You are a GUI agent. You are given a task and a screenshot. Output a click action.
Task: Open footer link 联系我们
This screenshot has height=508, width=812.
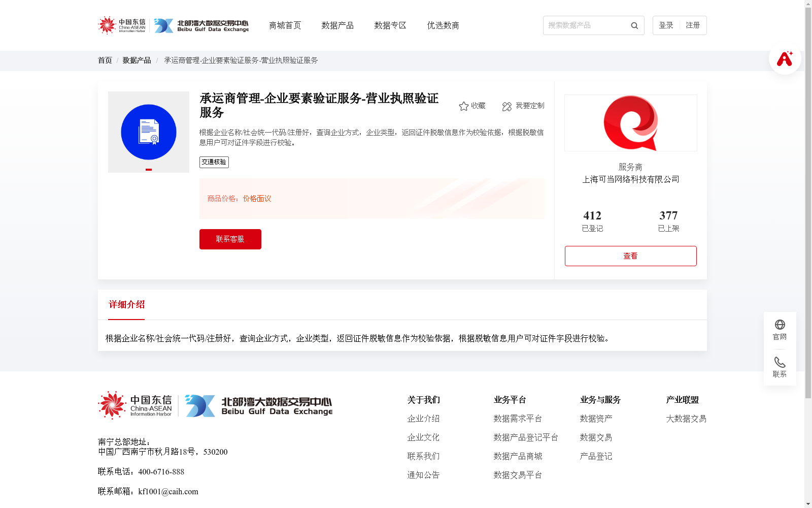[x=423, y=456]
